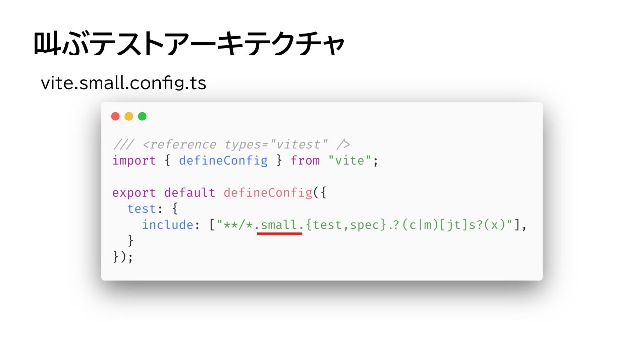Click the red defineConfig function call

coord(268,193)
